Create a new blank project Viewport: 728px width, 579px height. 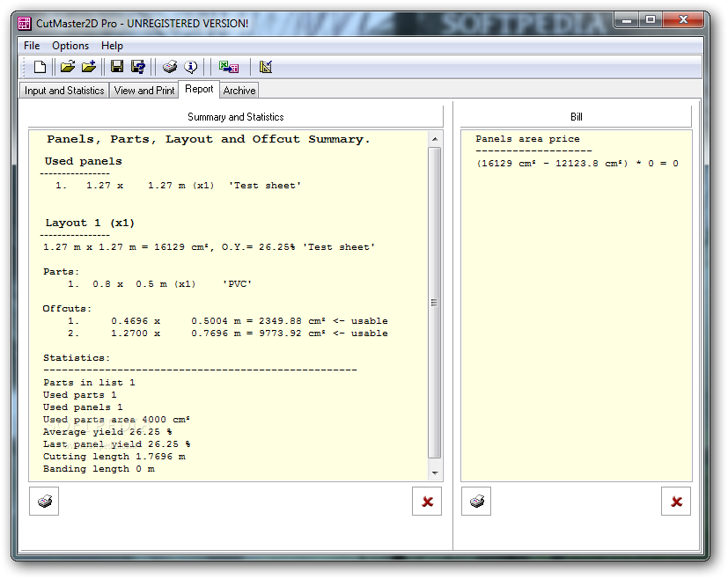pos(40,67)
